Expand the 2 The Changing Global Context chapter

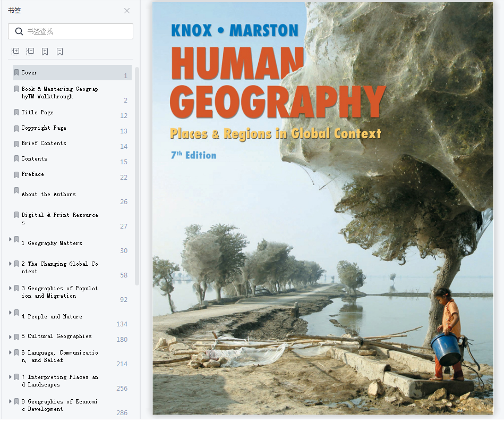(10, 264)
